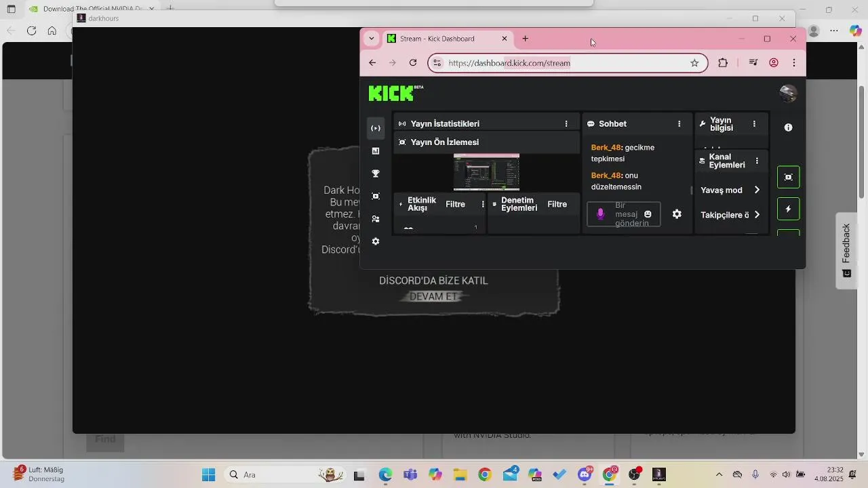Reload the background browser page
The width and height of the screenshot is (868, 488).
[31, 30]
